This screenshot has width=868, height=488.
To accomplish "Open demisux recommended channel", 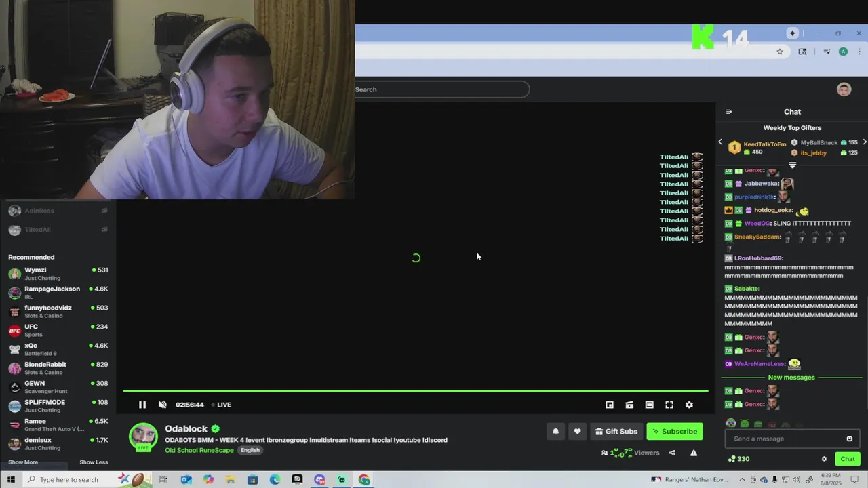I will click(x=58, y=444).
